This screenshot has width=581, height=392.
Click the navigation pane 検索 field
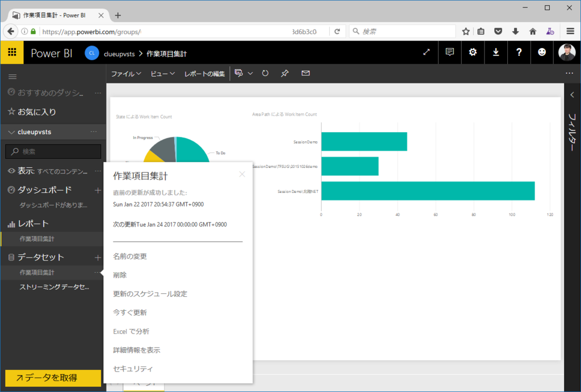(53, 151)
